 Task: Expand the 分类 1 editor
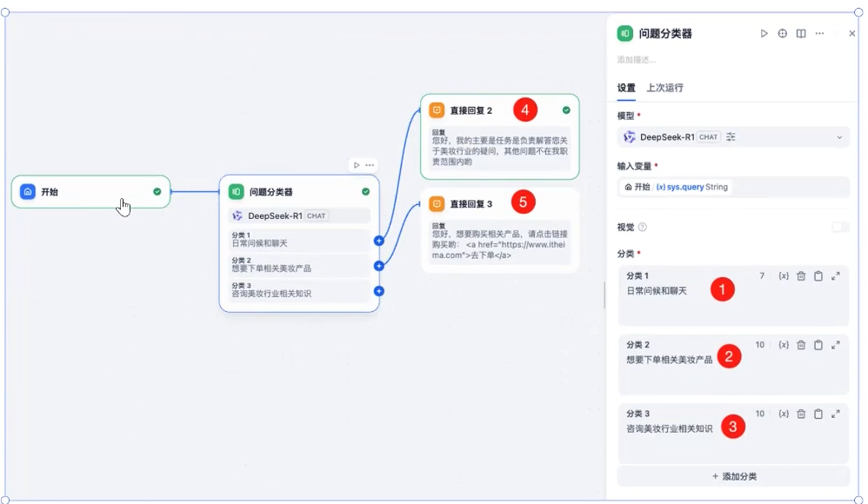coord(836,275)
